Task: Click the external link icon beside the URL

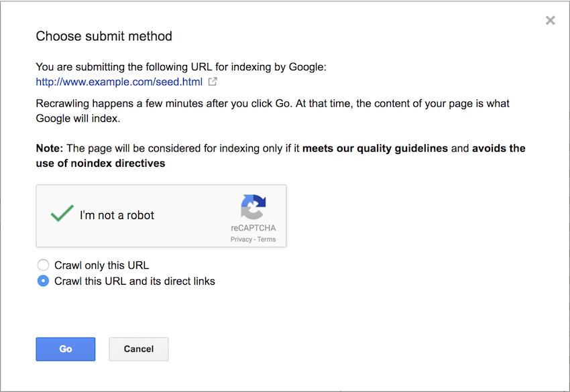Action: [213, 82]
